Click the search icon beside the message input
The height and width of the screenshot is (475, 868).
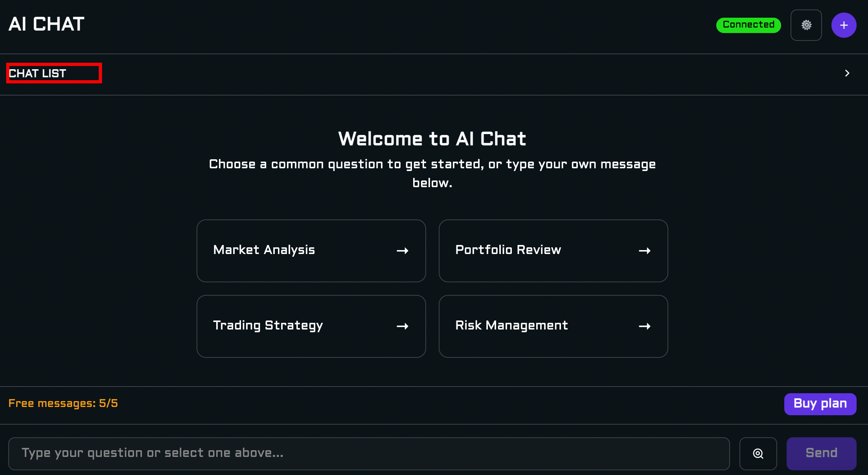click(x=758, y=453)
